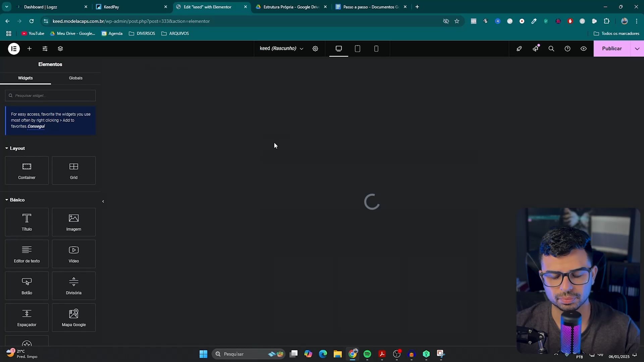Open the Windows Start menu

tap(203, 354)
